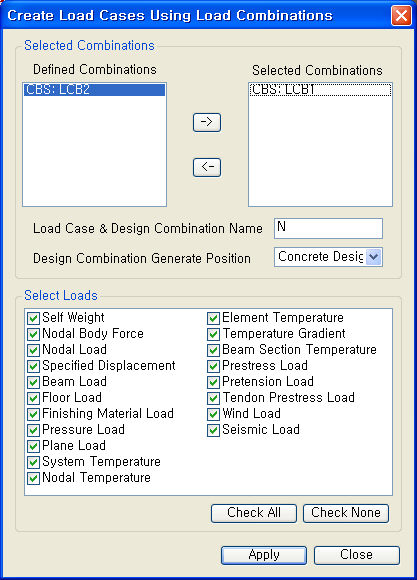Uncheck Floor Load option
Image resolution: width=417 pixels, height=580 pixels.
pyautogui.click(x=33, y=398)
